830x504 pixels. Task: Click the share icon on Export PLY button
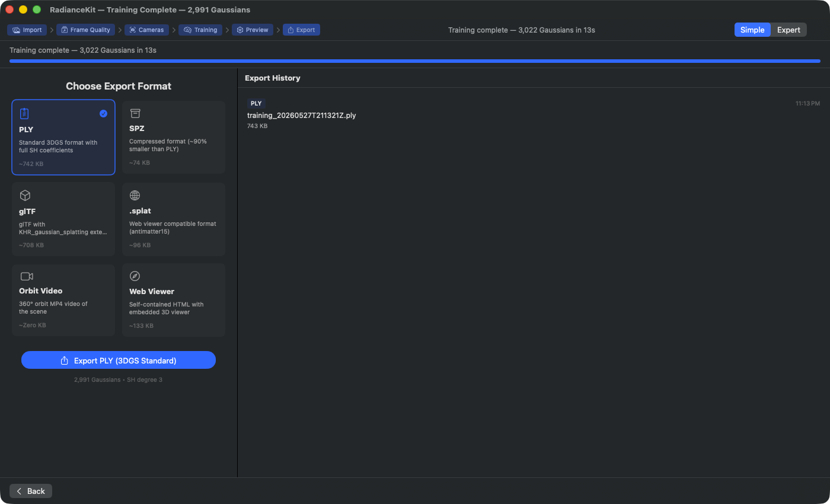[x=65, y=360]
